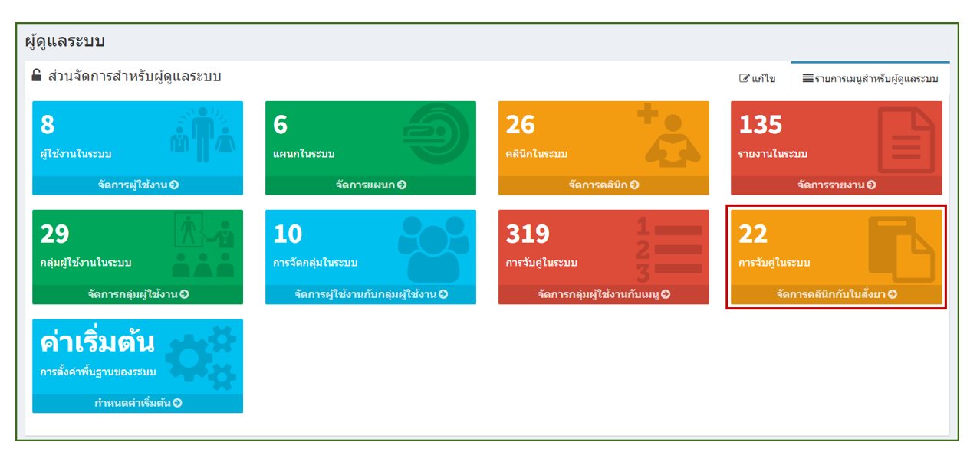Image resolution: width=980 pixels, height=455 pixels.
Task: Go to จัดการแผนก link
Action: (370, 185)
